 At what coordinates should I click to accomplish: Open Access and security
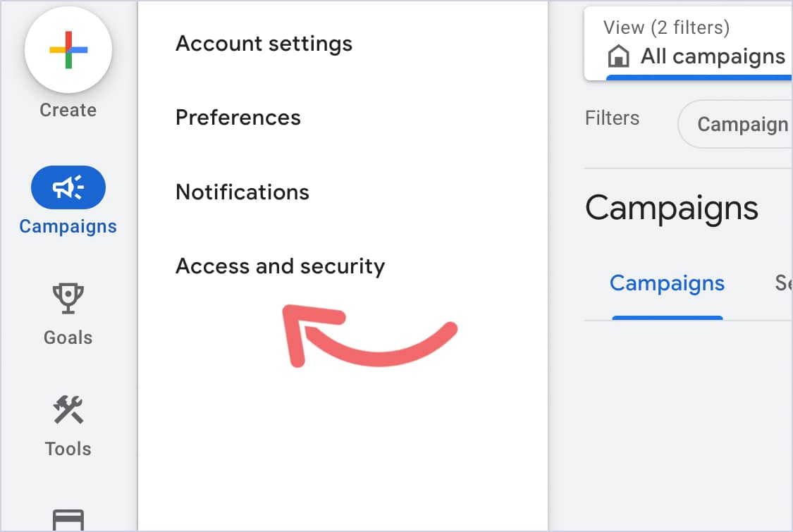coord(280,266)
